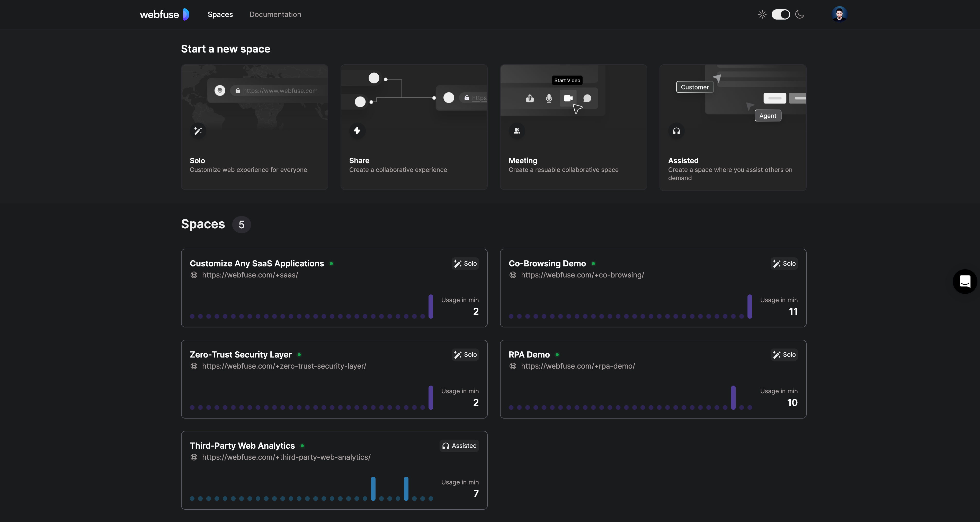Click the webfuse logo

(x=164, y=14)
